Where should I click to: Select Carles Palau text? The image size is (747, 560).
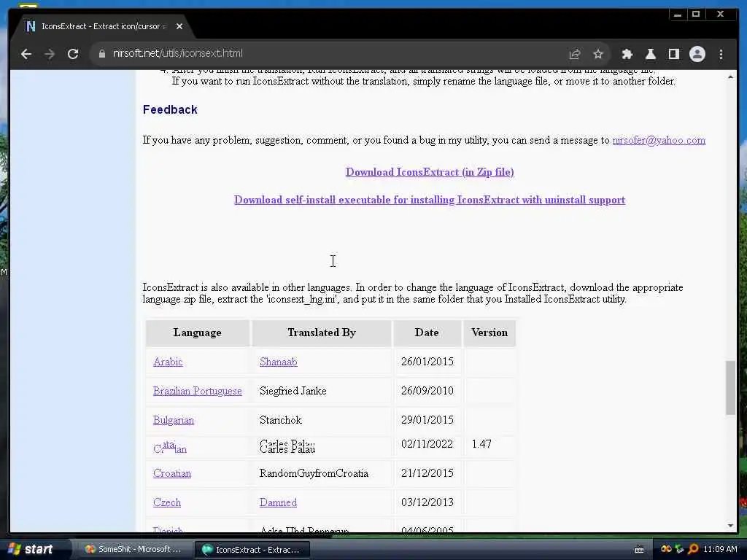click(x=287, y=447)
